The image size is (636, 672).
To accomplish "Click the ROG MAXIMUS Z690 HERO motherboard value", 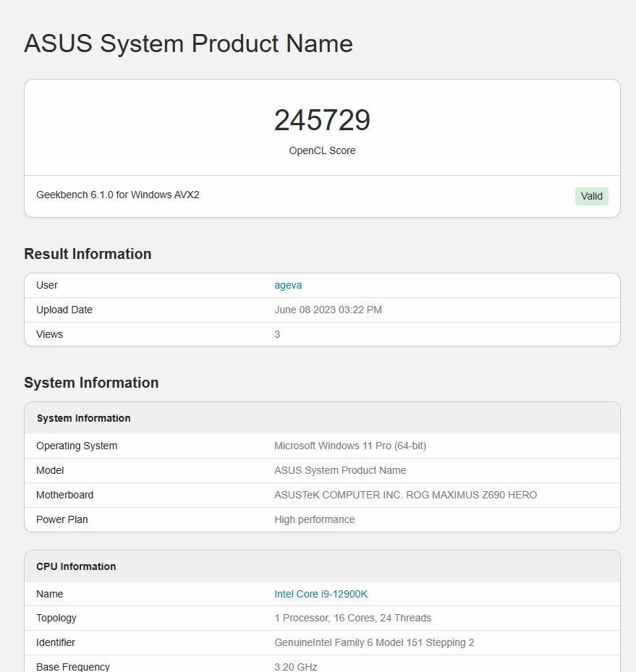I will [405, 495].
